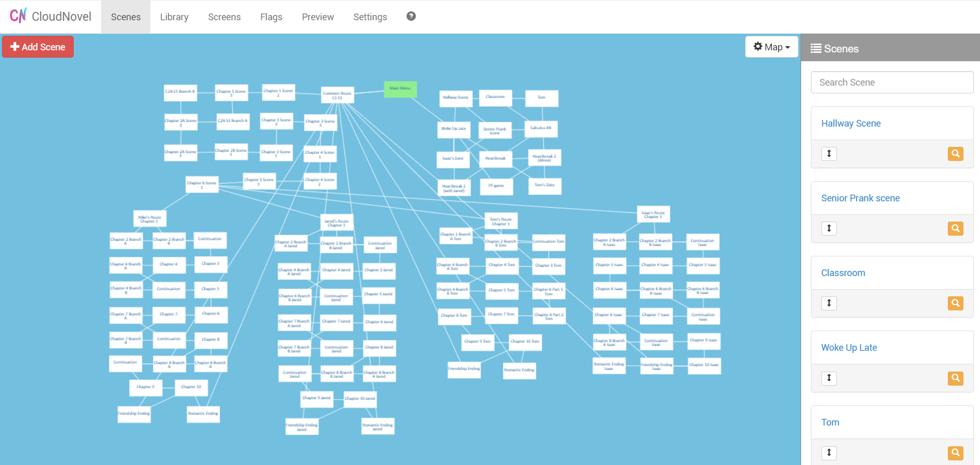
Task: Select the Isaac's Date node
Action: 453,160
